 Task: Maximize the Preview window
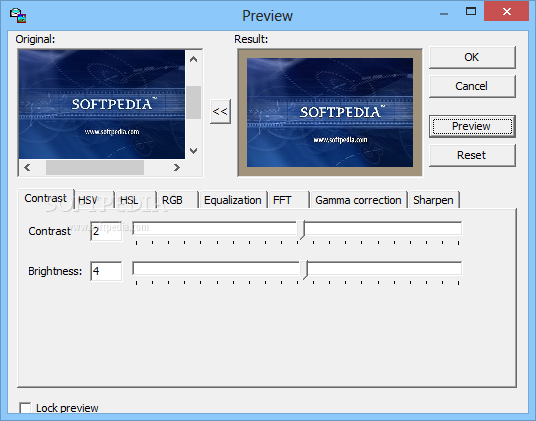click(471, 12)
